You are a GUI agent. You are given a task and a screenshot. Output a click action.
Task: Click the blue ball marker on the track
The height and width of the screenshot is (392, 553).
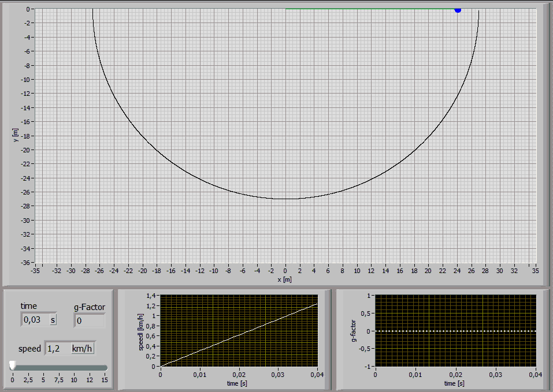[458, 10]
